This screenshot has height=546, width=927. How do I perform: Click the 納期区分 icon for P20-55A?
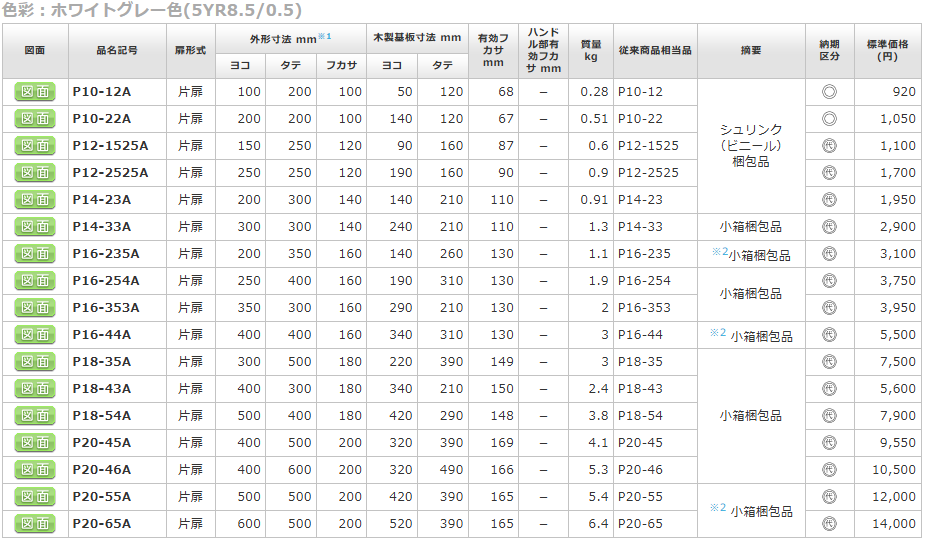pyautogui.click(x=829, y=497)
